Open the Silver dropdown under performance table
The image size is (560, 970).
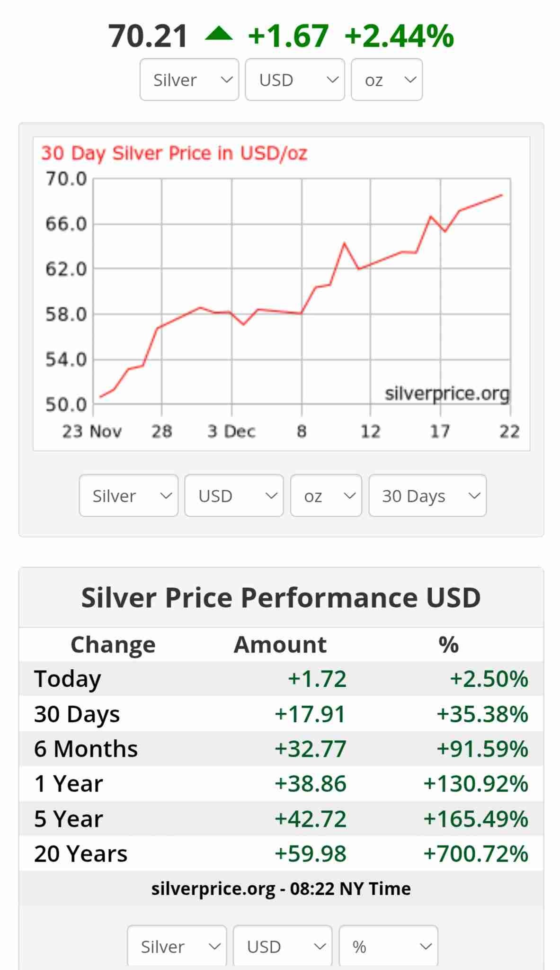tap(177, 946)
